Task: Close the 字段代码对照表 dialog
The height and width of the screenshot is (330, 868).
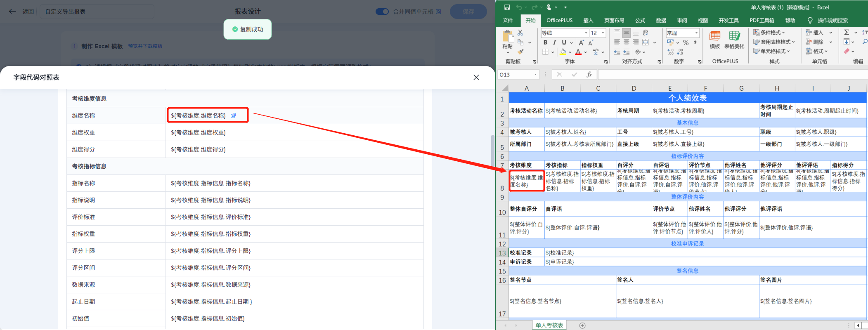Action: (x=476, y=78)
